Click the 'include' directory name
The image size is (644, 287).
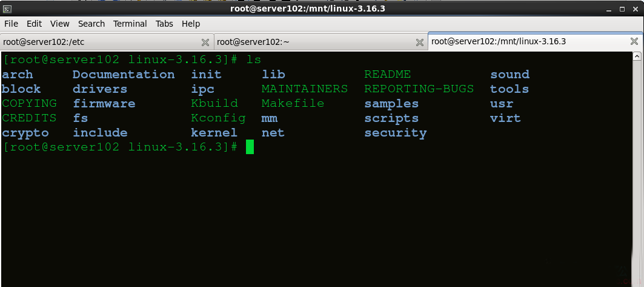100,132
